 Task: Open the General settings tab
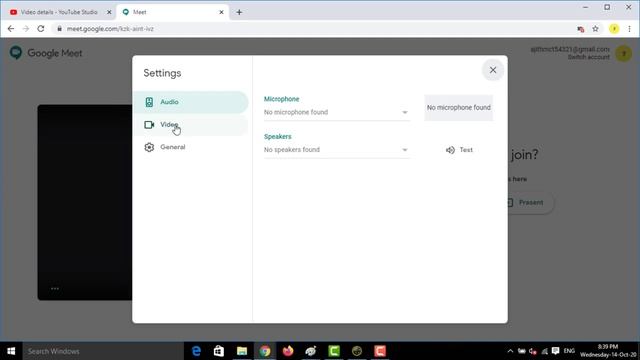[191, 147]
